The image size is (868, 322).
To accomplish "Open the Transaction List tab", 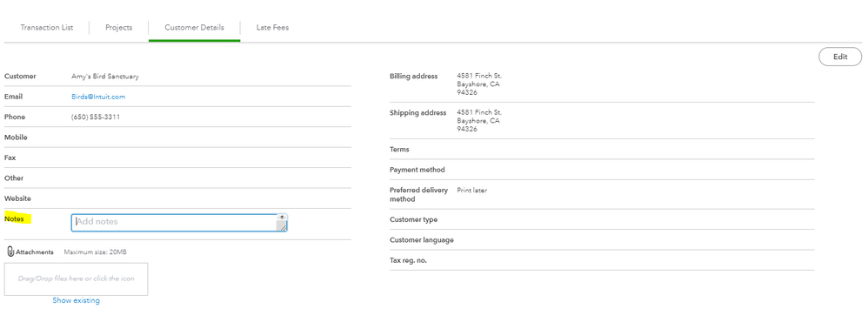I will pos(46,27).
